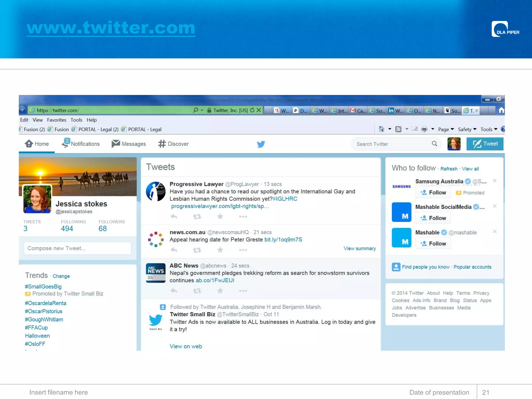This screenshot has width=532, height=399.
Task: Click the refresh icon in the address bar
Action: coord(252,110)
